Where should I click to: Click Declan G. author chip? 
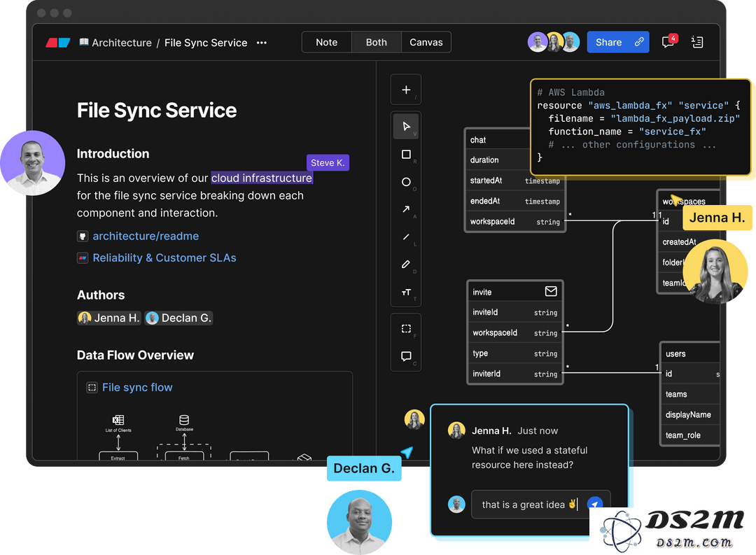(178, 318)
